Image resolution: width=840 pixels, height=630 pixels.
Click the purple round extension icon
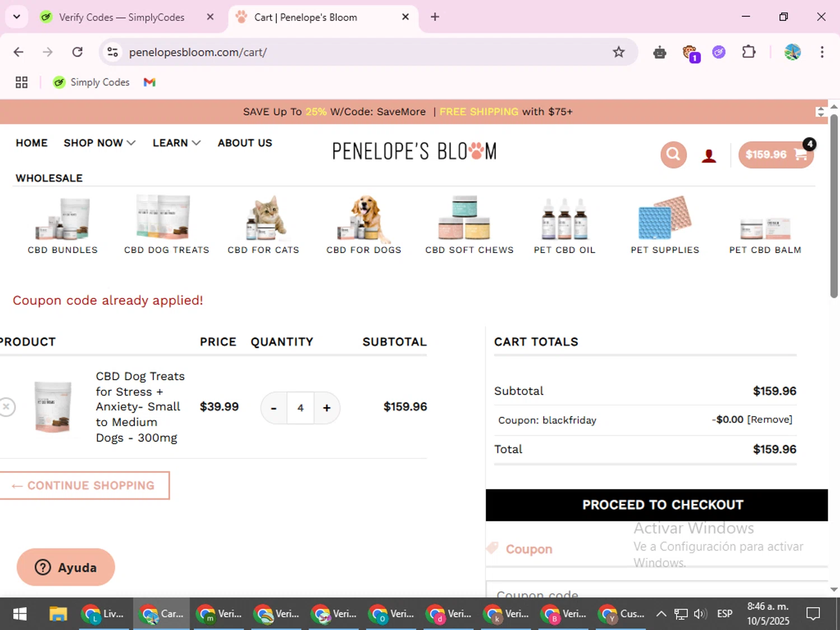(719, 52)
